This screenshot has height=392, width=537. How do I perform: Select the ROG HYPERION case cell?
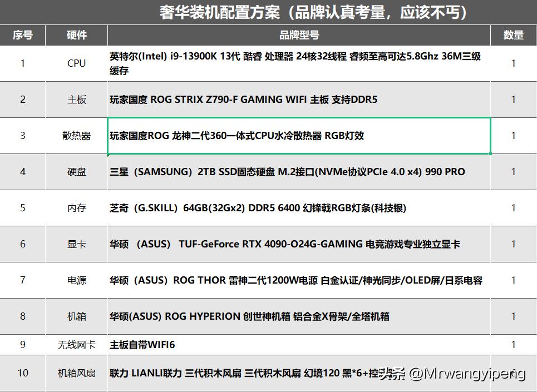click(x=299, y=316)
